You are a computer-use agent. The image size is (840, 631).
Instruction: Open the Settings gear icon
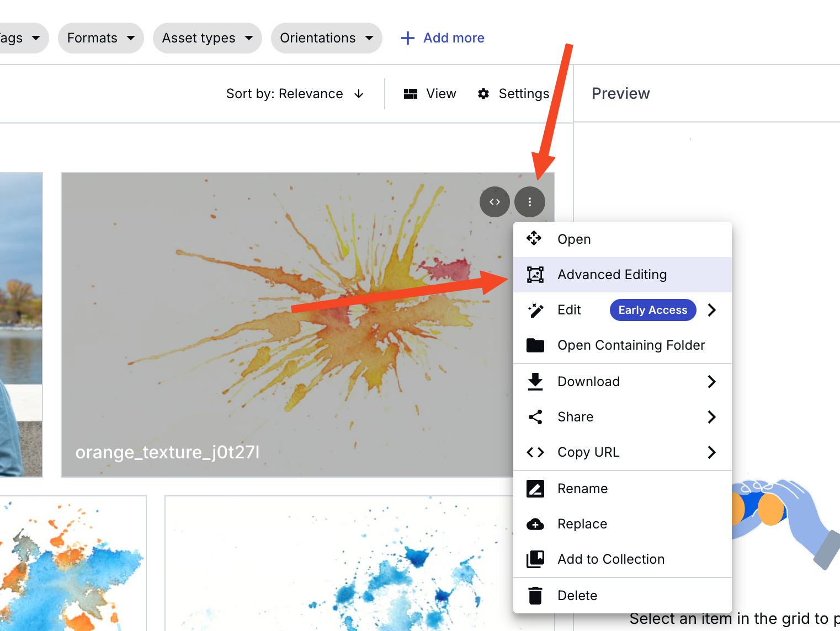coord(483,94)
